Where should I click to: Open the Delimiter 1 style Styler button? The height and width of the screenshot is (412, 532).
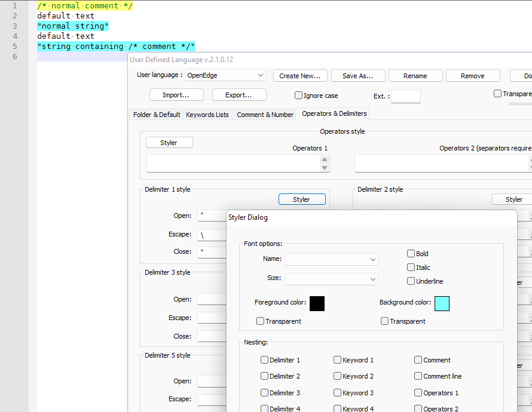302,199
